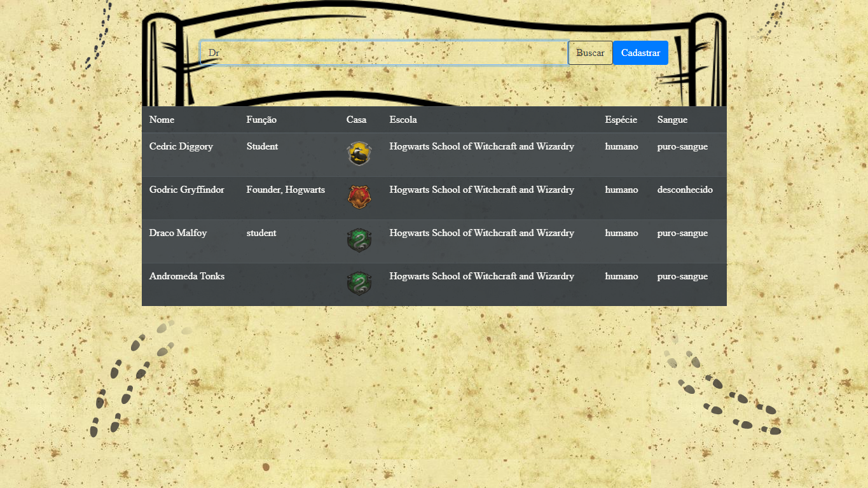
Task: Click 'desconhecido' blood status cell
Action: pos(685,190)
